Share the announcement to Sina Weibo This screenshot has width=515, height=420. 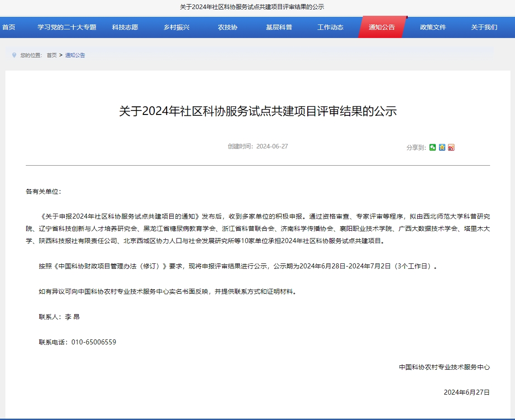tap(451, 147)
